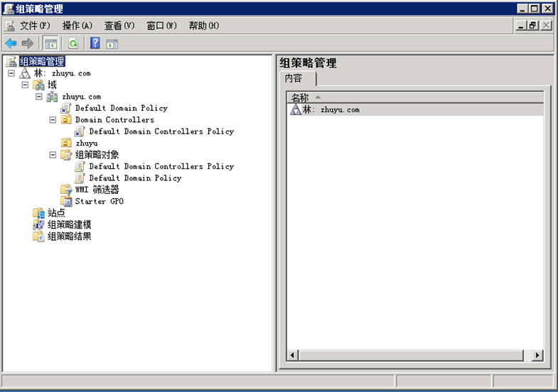The height and width of the screenshot is (392, 558).
Task: Select zhuyu.com domain label in tree
Action: (82, 97)
